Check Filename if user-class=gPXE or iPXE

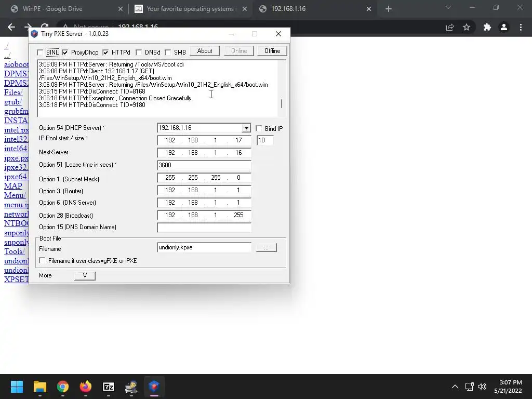tap(42, 260)
